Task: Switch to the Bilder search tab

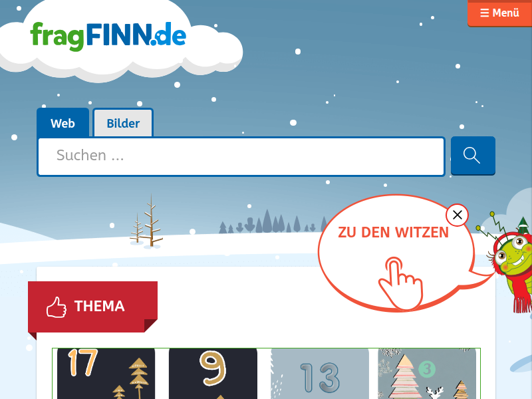Action: pyautogui.click(x=123, y=123)
